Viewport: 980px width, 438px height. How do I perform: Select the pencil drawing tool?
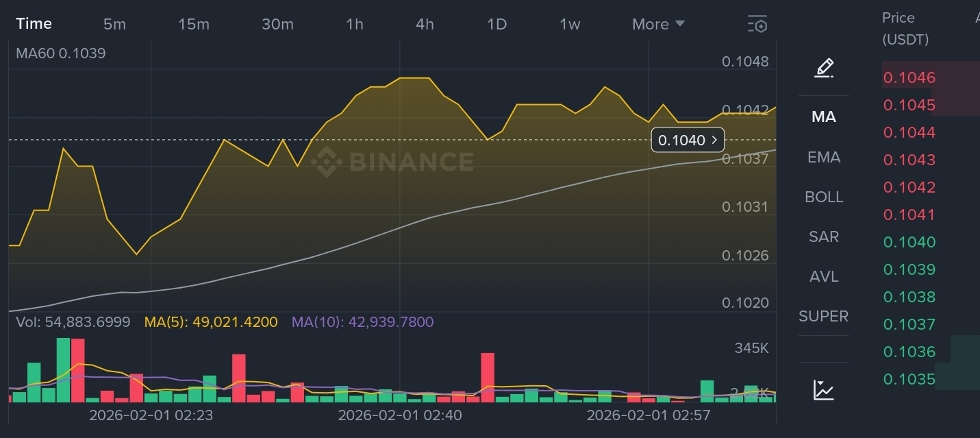(824, 68)
